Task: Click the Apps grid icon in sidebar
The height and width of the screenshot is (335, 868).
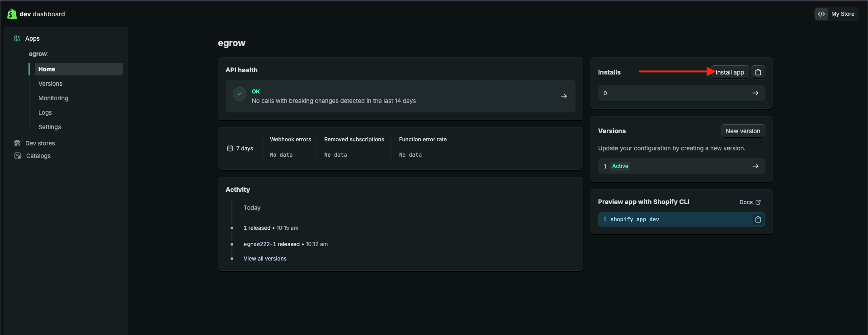Action: (17, 38)
